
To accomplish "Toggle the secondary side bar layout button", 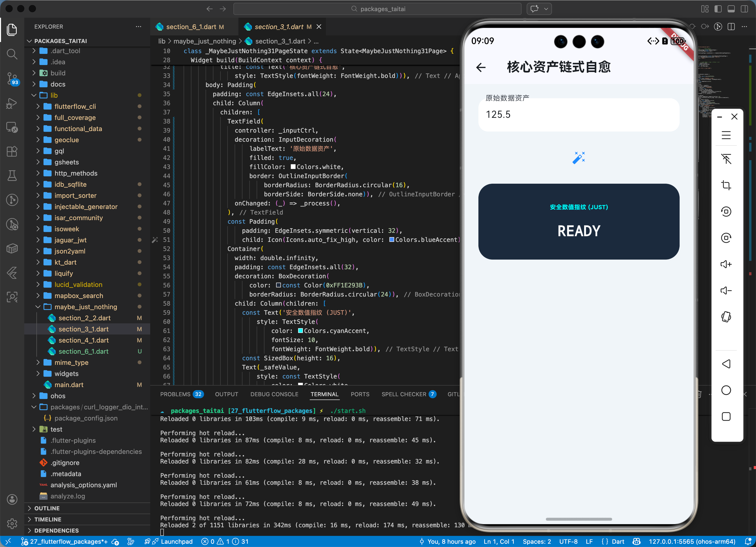I will (x=744, y=9).
